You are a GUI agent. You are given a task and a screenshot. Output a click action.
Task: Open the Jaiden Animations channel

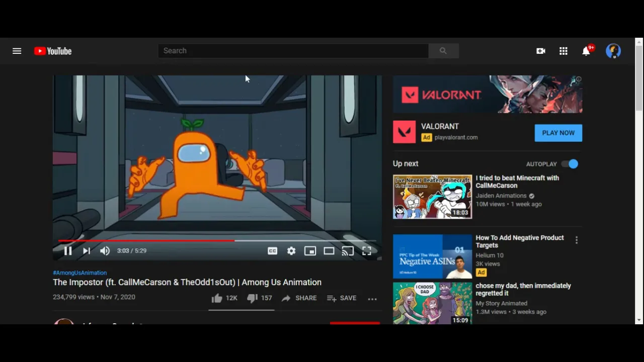(501, 196)
